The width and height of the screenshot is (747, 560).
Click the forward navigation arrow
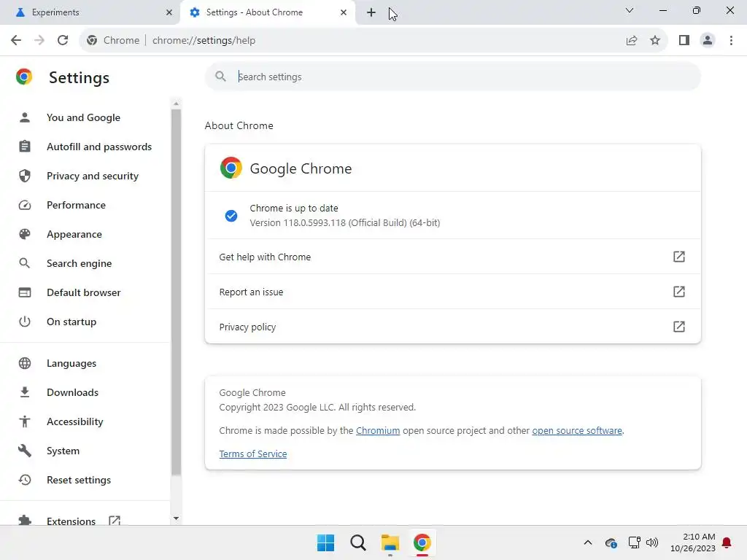point(39,40)
